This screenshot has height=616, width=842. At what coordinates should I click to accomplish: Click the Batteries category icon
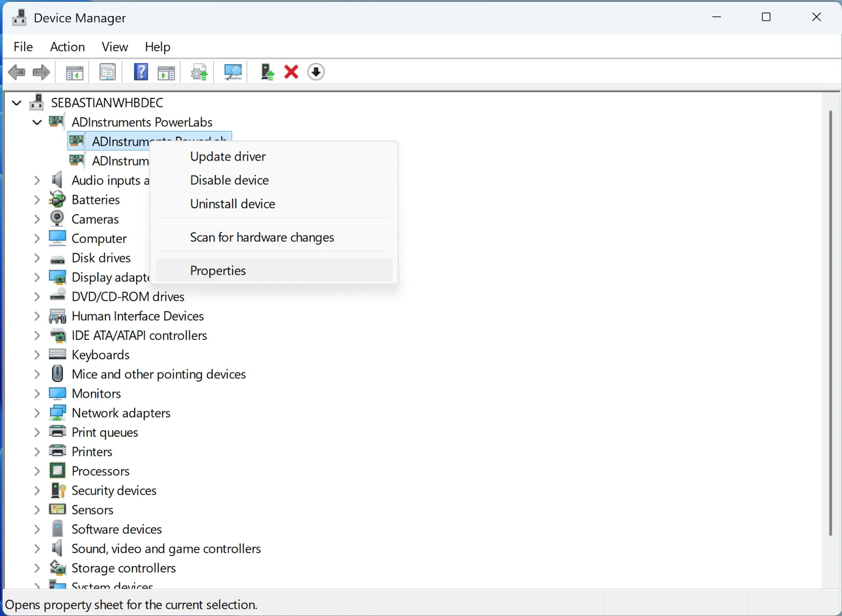pyautogui.click(x=57, y=199)
